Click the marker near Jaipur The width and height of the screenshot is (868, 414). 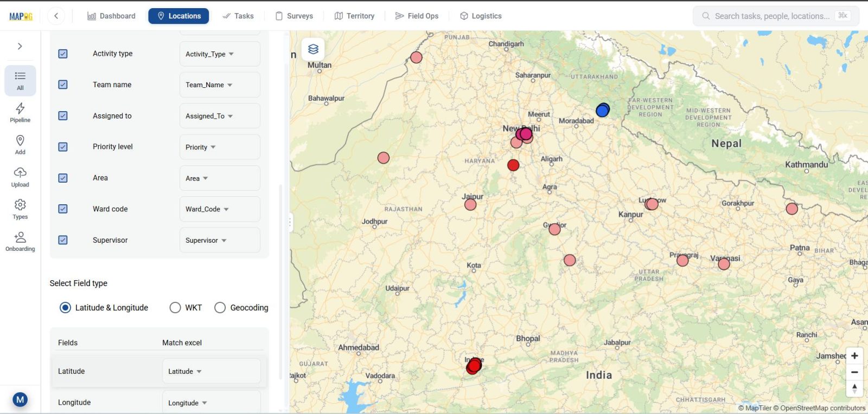click(x=470, y=204)
